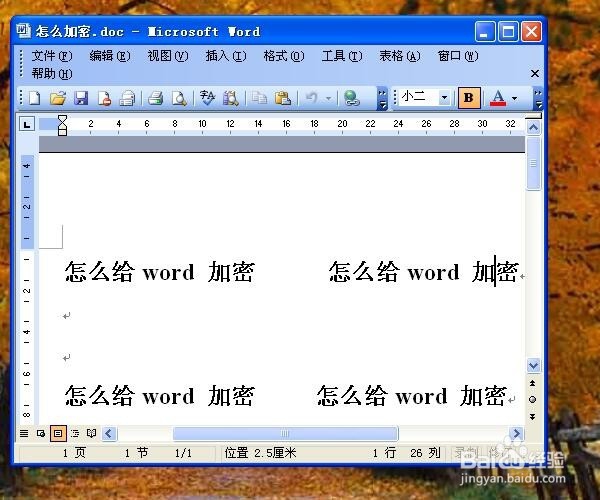This screenshot has height=500, width=600.
Task: Expand the Standard toolbar options chevron
Action: (x=382, y=99)
